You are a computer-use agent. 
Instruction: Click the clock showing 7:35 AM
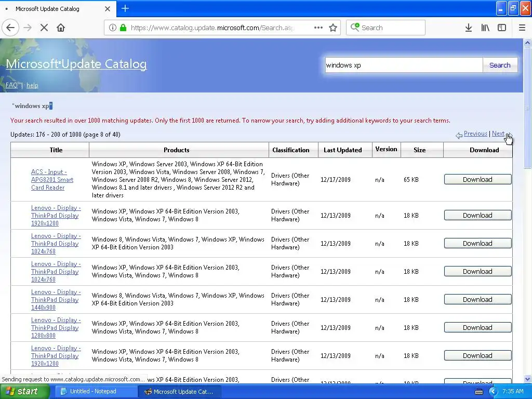point(513,391)
